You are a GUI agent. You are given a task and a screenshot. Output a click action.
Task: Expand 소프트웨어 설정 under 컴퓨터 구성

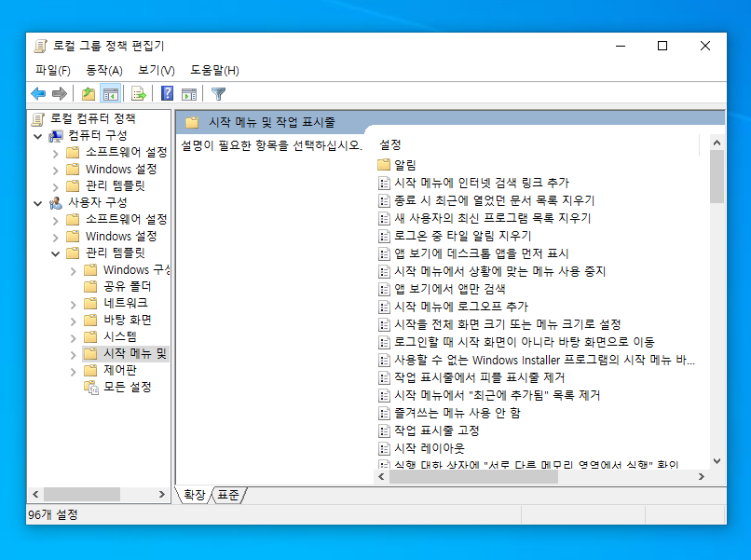[56, 154]
